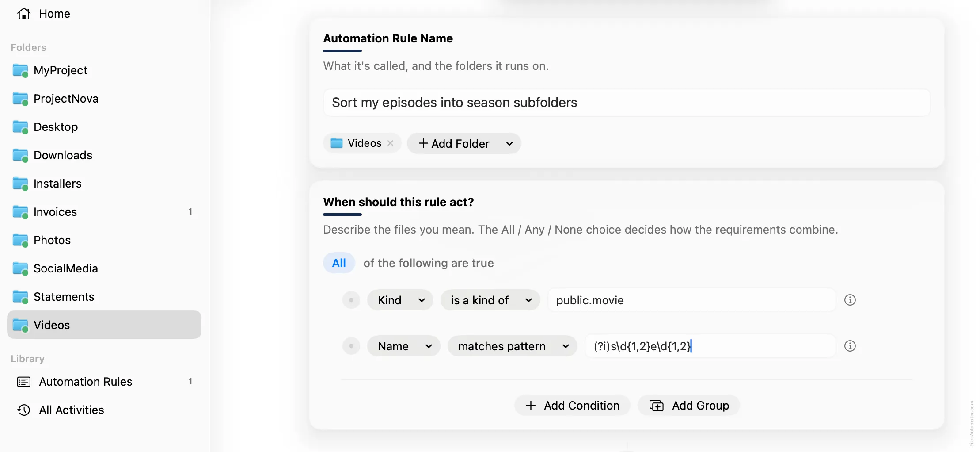
Task: Select Downloads in the folder list
Action: coord(104,155)
